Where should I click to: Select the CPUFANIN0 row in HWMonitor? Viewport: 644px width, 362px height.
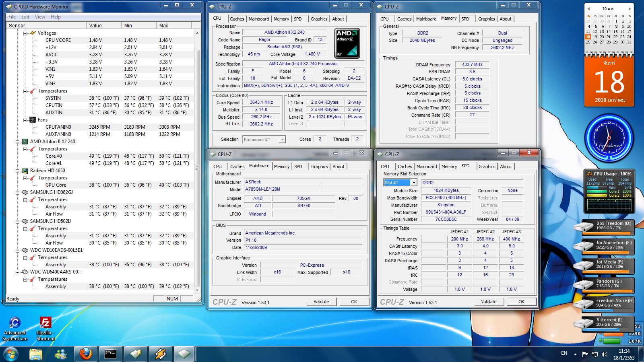100,127
